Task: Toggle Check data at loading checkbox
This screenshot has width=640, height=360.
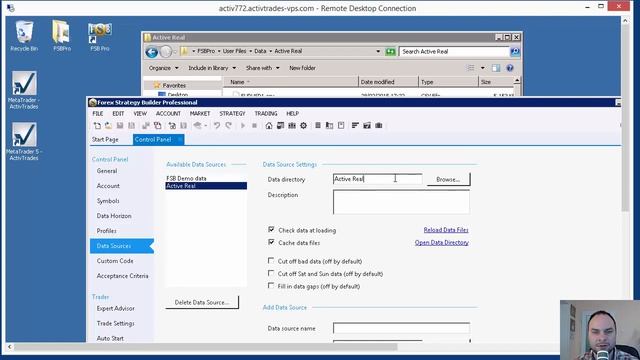Action: [x=271, y=230]
